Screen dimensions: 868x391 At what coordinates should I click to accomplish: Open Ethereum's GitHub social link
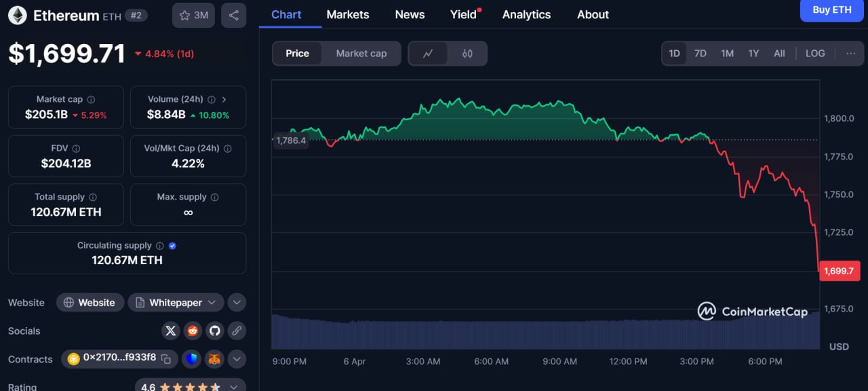point(215,331)
